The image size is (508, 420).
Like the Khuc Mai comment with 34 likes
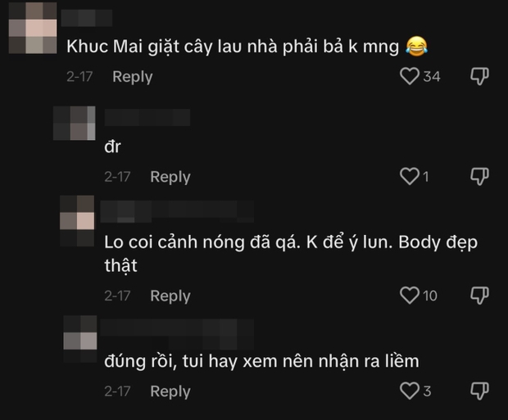(x=410, y=76)
